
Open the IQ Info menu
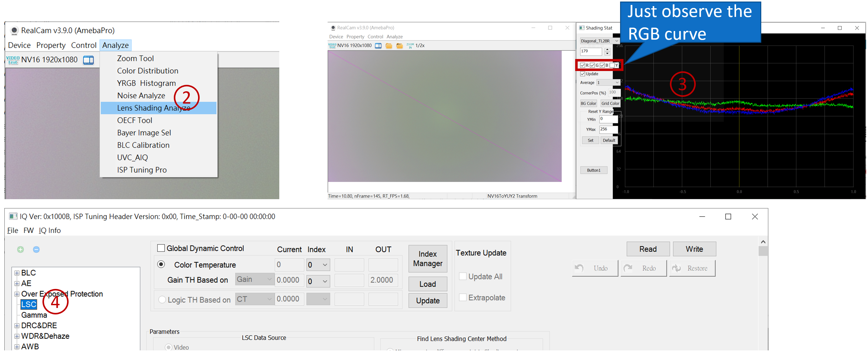click(50, 231)
